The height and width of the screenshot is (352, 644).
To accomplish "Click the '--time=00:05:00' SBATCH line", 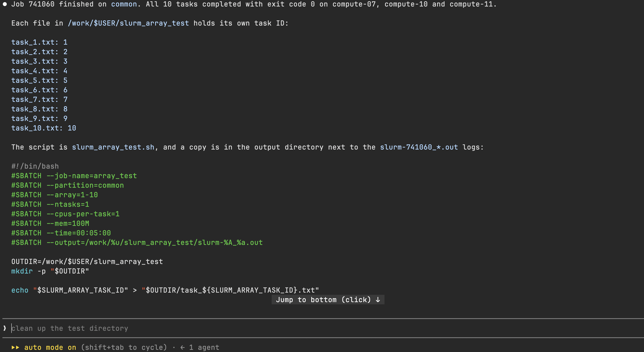I will [61, 233].
